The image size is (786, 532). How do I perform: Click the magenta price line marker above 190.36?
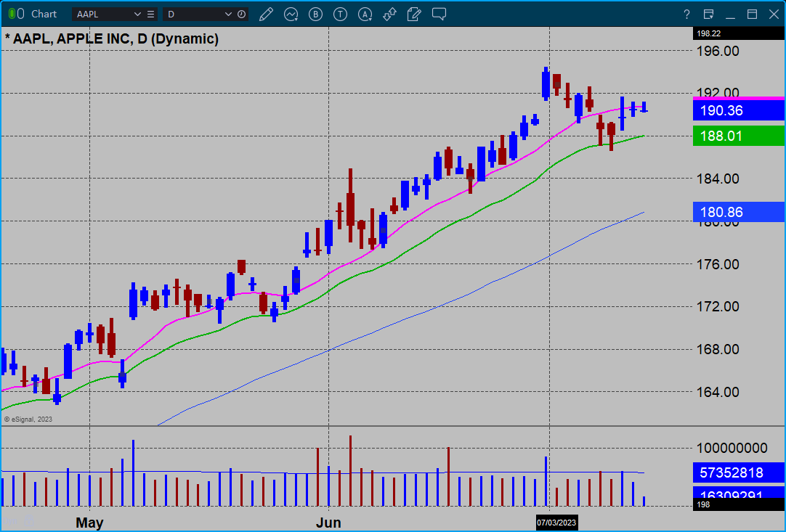click(738, 98)
